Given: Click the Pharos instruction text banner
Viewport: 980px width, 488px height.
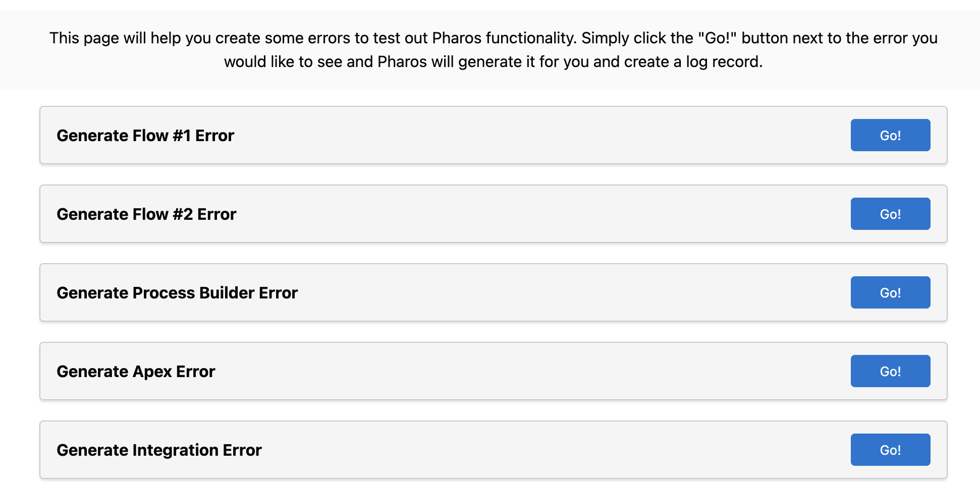Looking at the screenshot, I should tap(490, 49).
